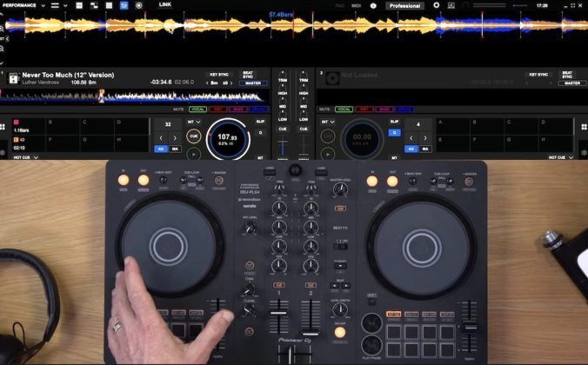Show the grid-style pads panel icon

109,5
